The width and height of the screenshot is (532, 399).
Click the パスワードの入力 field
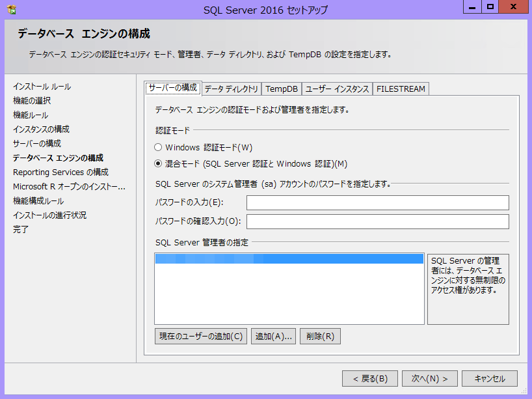coord(377,203)
